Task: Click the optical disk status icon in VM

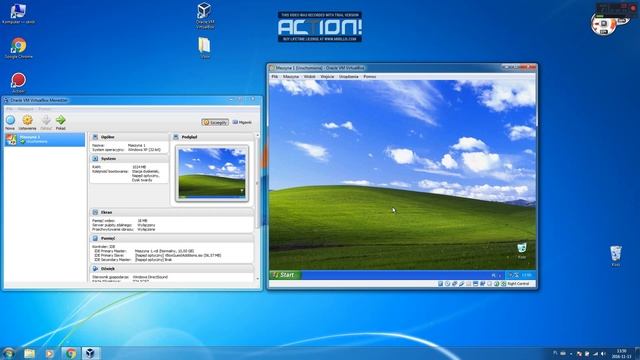Action: click(x=447, y=284)
